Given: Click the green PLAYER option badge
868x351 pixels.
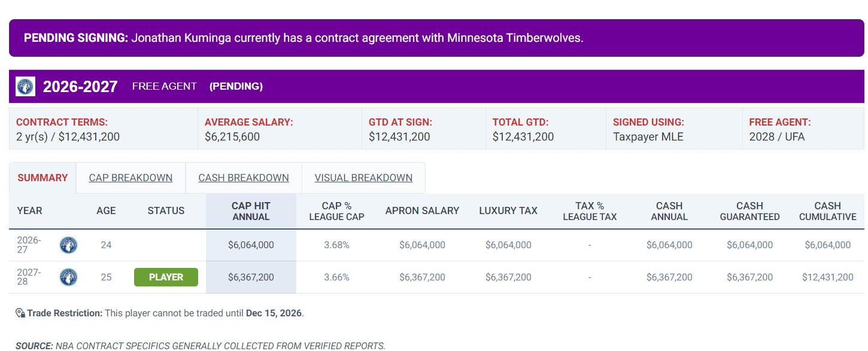Looking at the screenshot, I should pos(166,277).
